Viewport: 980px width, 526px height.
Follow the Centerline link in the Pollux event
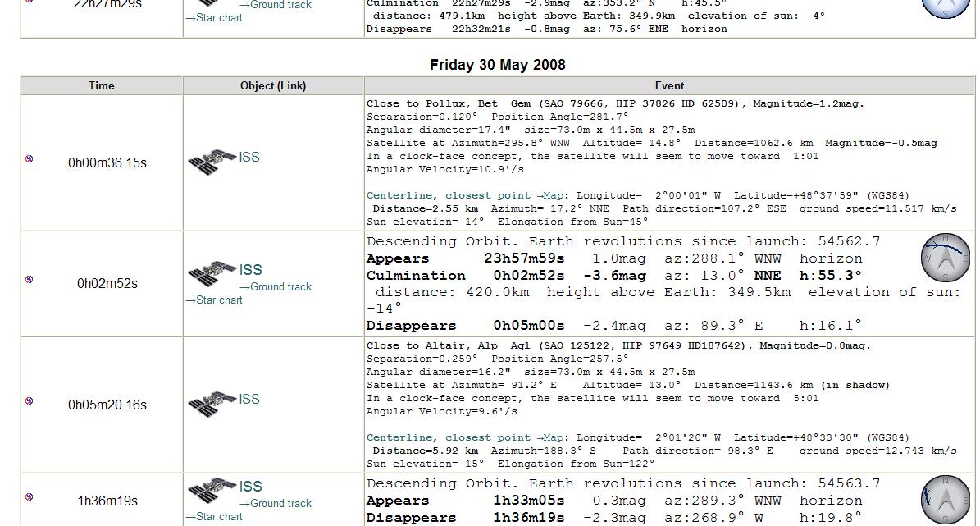[399, 195]
